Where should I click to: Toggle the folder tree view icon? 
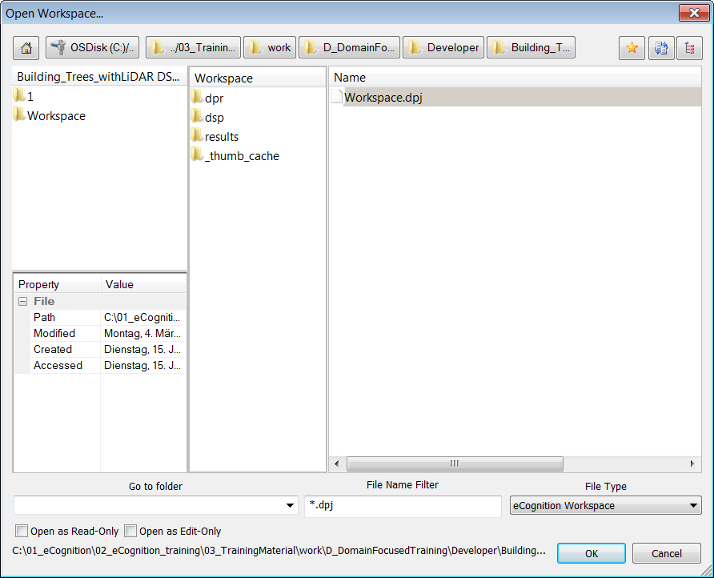[x=689, y=48]
